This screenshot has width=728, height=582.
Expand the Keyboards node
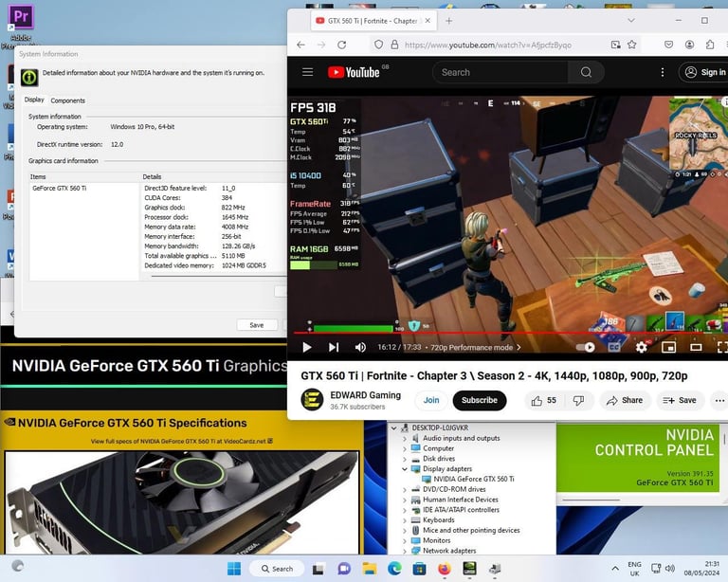pyautogui.click(x=405, y=520)
